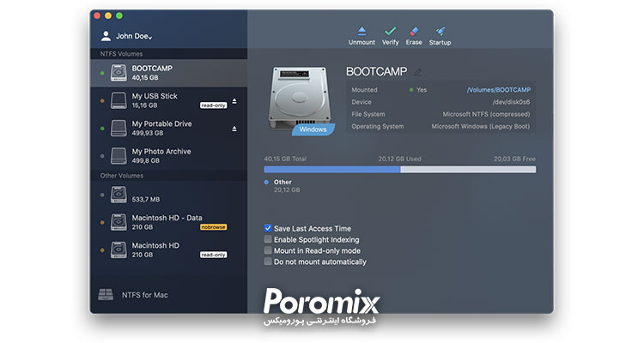Click the blue used-space storage bar
This screenshot has width=644, height=343.
pos(331,170)
